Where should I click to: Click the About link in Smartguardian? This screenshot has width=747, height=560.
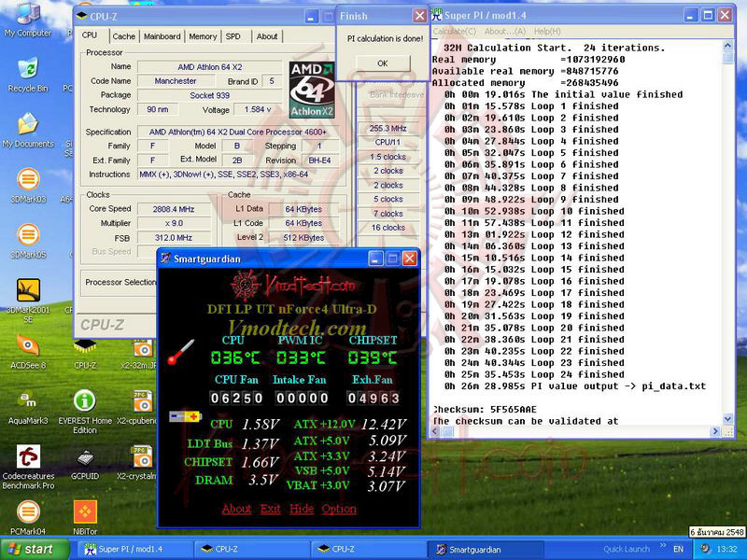(236, 509)
